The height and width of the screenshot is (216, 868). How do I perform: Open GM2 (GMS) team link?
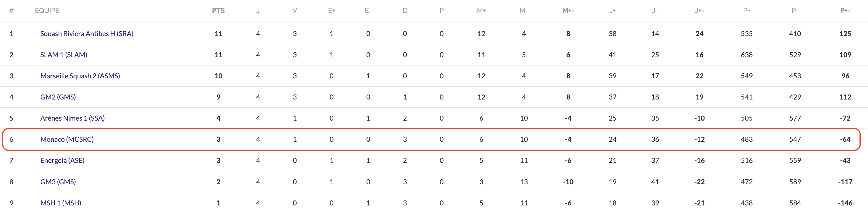(58, 97)
